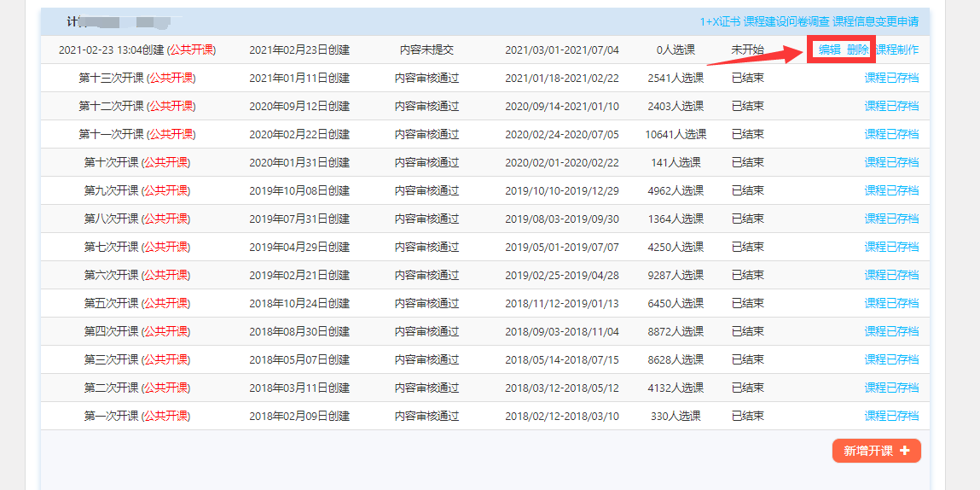
Task: Open the 课程信息变更申请 link
Action: 876,21
